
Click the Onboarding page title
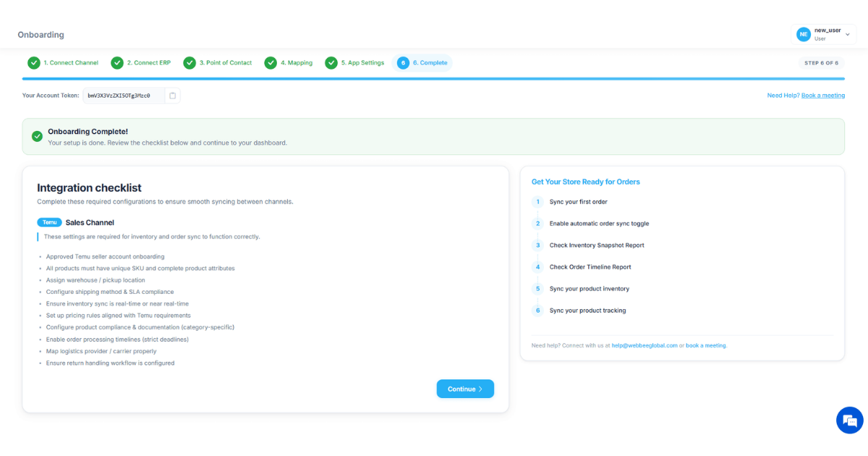(x=41, y=35)
